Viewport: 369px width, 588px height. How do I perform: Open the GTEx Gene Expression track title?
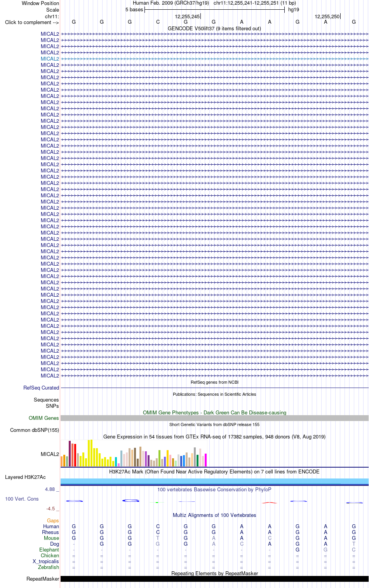coord(214,437)
